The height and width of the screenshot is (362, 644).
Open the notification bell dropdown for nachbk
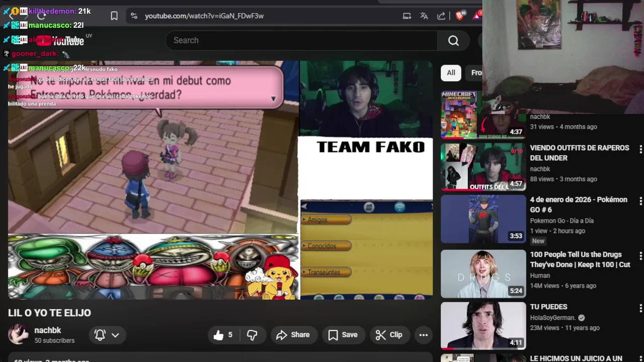(x=107, y=335)
